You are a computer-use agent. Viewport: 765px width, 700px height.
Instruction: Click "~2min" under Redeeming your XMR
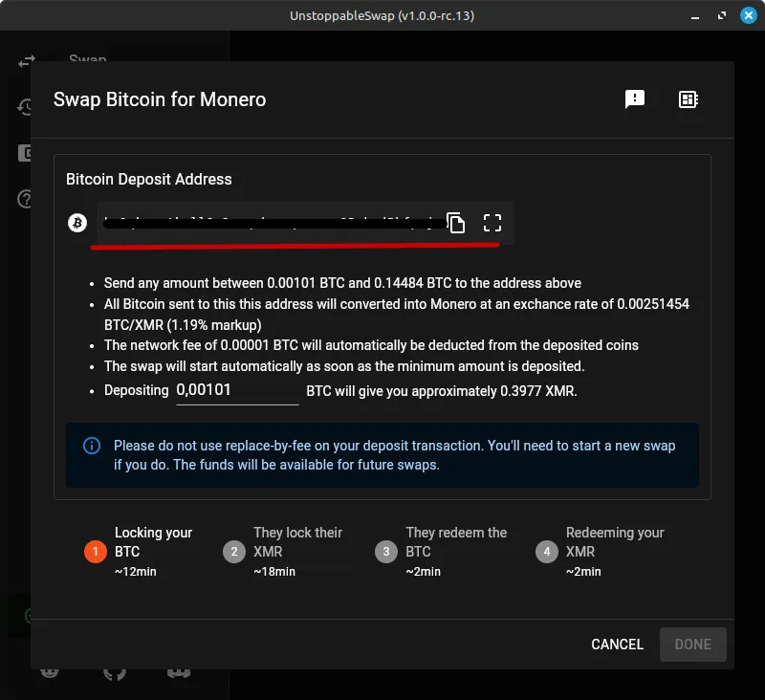583,572
